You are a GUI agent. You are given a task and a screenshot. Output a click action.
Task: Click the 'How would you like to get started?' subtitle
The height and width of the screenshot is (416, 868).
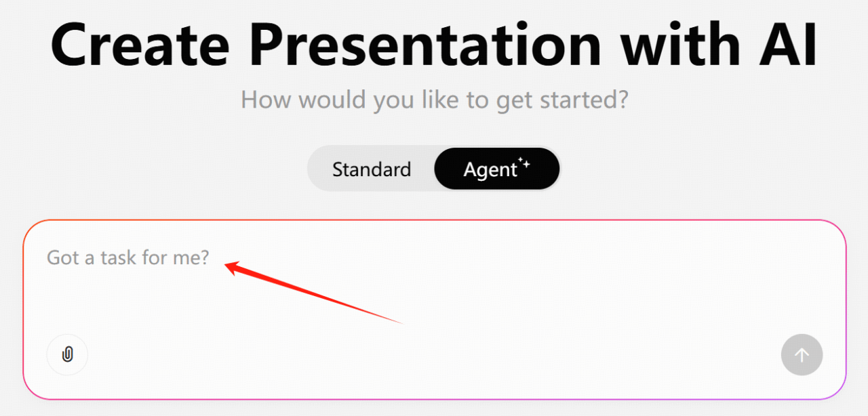[x=434, y=99]
